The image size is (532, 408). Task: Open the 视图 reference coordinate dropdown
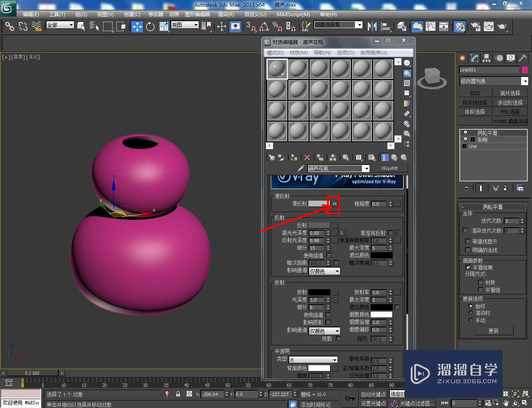[x=185, y=25]
